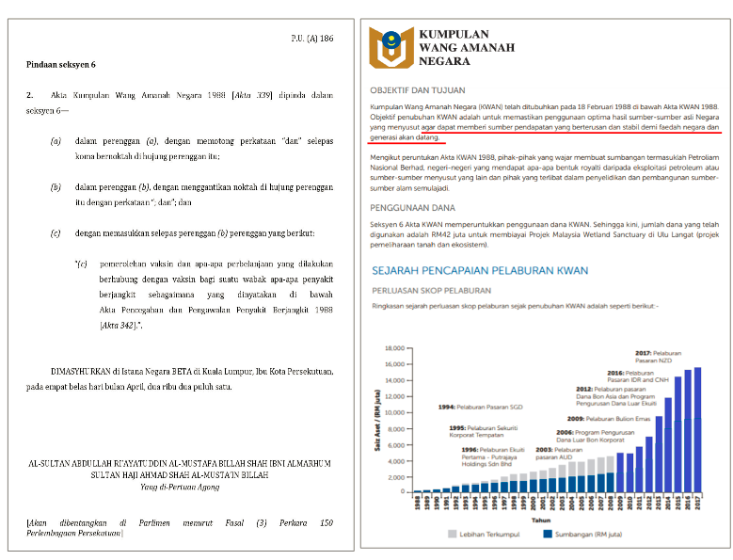
Task: Click the '10,000' y-axis value
Action: 394,413
